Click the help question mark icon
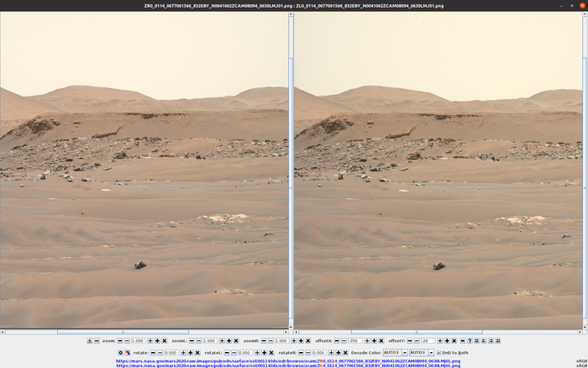This screenshot has width=588, height=368. click(470, 341)
